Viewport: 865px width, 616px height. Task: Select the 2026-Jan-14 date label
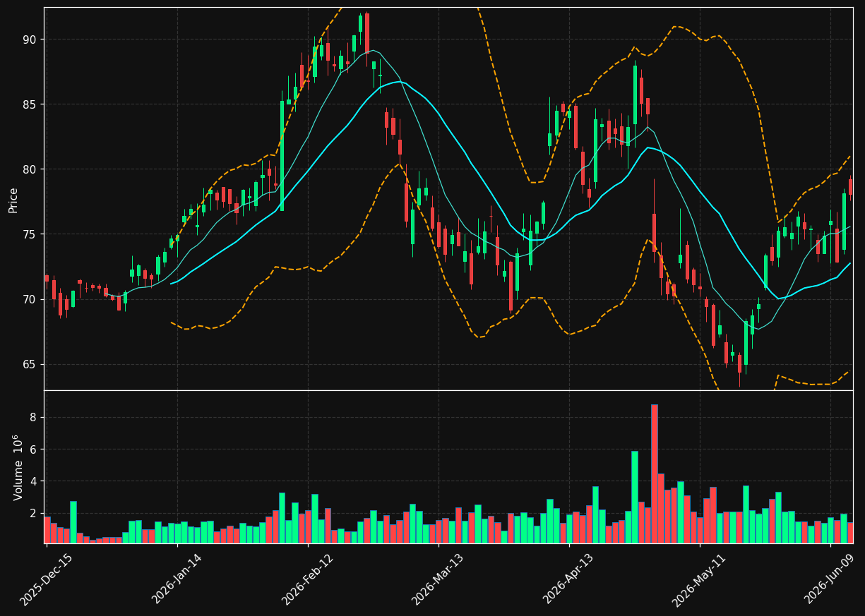coord(177,579)
